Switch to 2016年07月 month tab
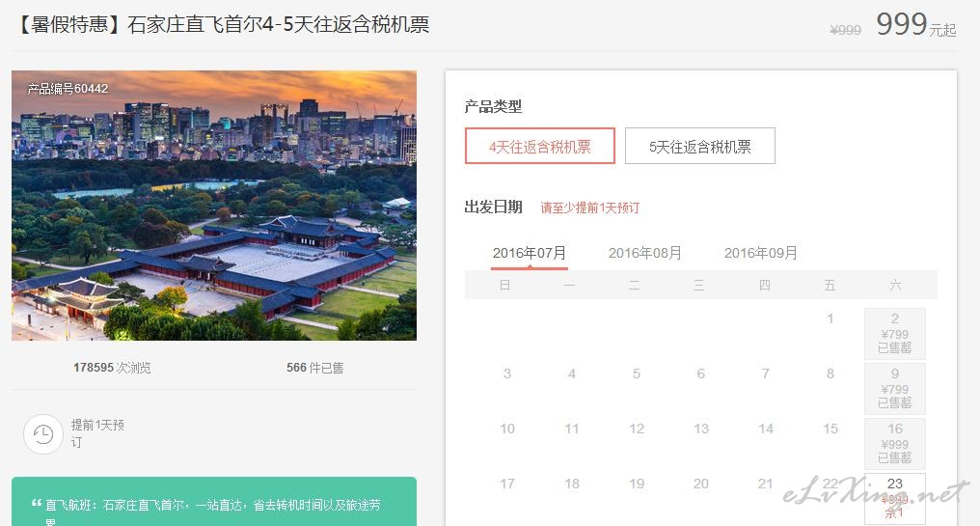Viewport: 980px width, 526px height. (x=530, y=253)
